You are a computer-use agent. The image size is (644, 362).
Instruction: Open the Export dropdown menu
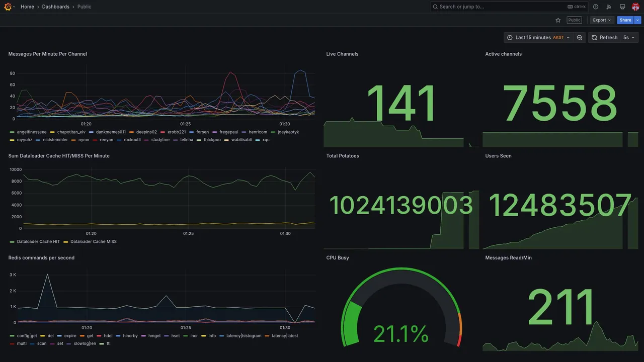coord(602,20)
